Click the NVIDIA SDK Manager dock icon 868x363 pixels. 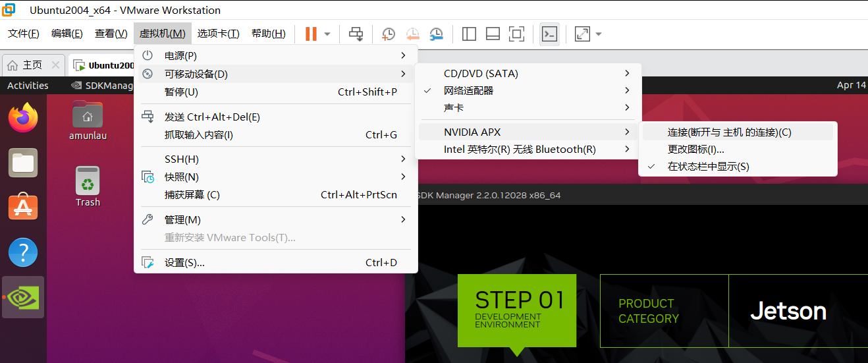coord(23,297)
